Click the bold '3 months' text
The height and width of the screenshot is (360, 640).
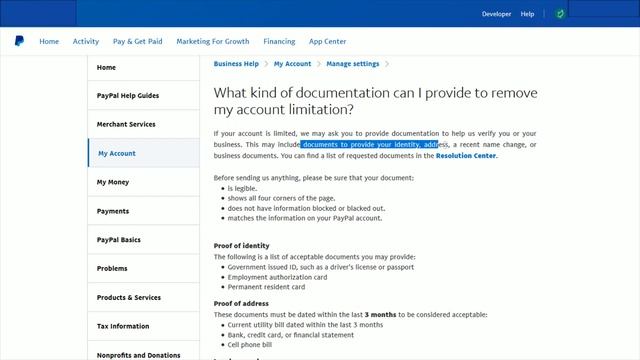[x=380, y=315]
